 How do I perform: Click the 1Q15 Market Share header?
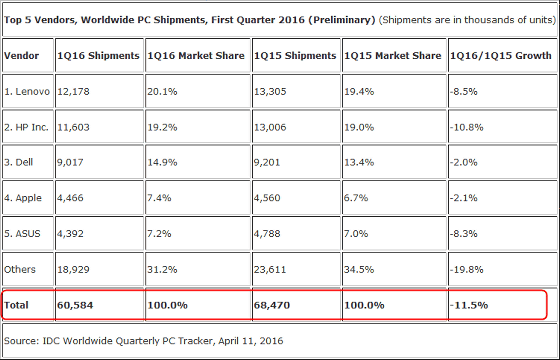(394, 55)
